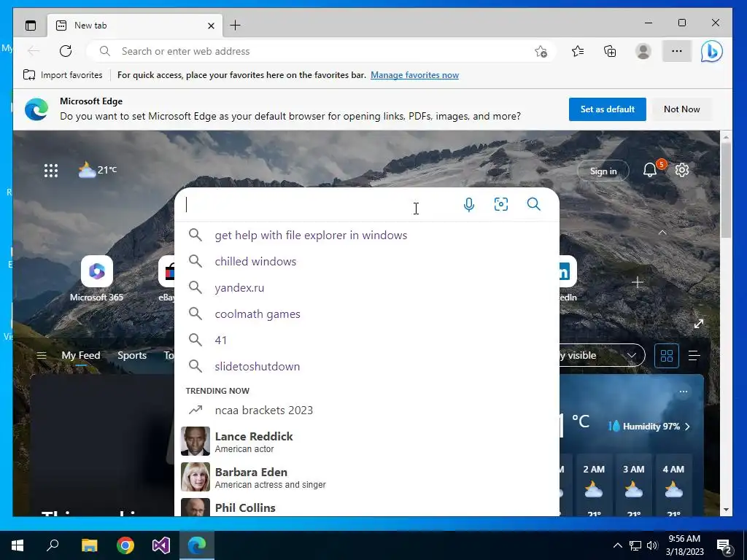
Task: Switch feed to list view icon
Action: 694,355
